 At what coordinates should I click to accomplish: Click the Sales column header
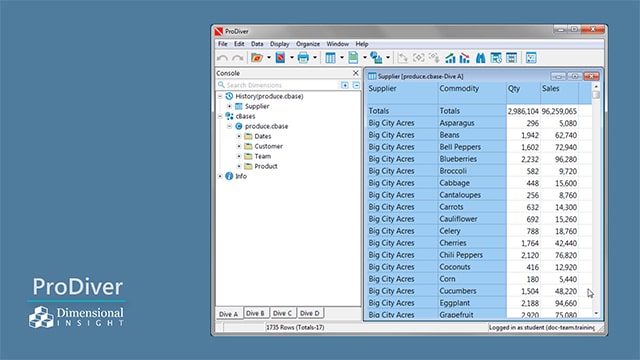pyautogui.click(x=559, y=93)
